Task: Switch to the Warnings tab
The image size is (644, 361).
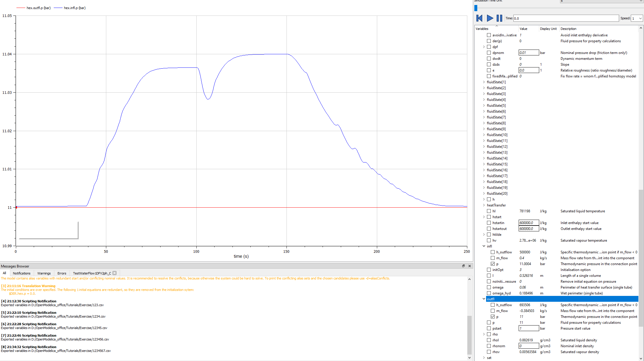Action: point(44,273)
